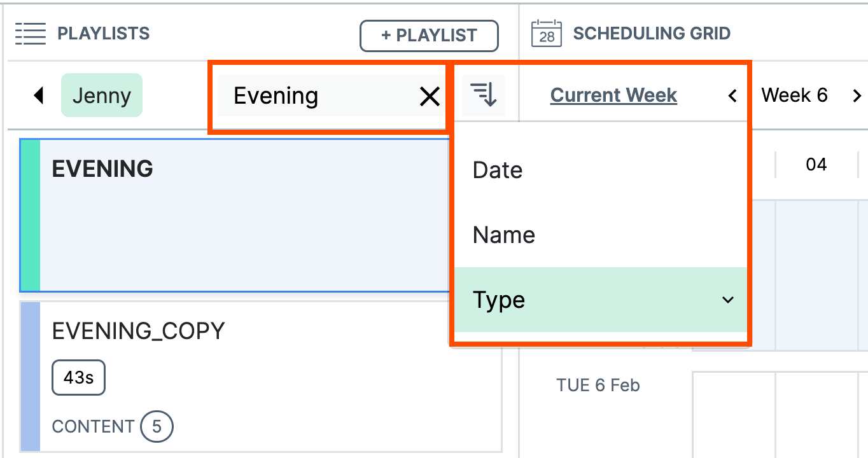Viewport: 868px width, 458px height.
Task: Advance to next week using right chevron
Action: coord(856,95)
